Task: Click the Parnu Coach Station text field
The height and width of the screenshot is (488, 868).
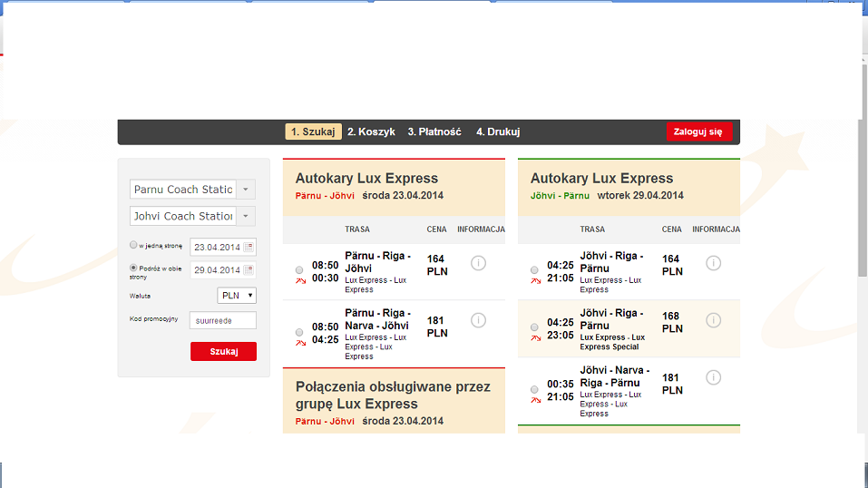Action: (183, 189)
